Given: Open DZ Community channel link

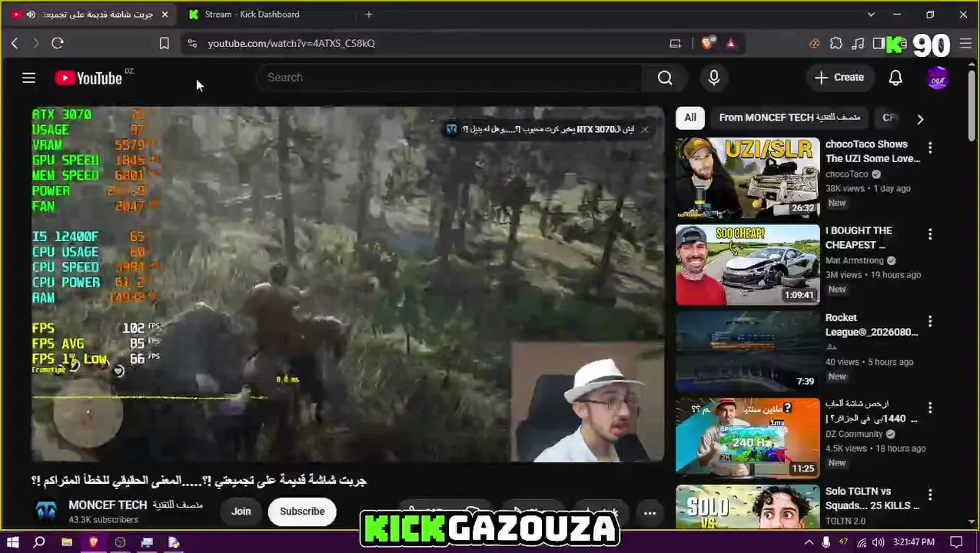Looking at the screenshot, I should 854,434.
